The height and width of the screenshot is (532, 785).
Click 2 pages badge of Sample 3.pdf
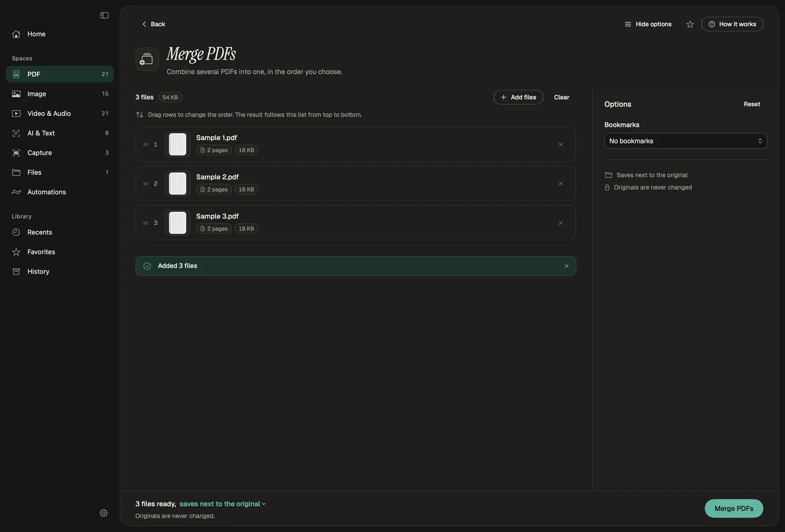(214, 229)
